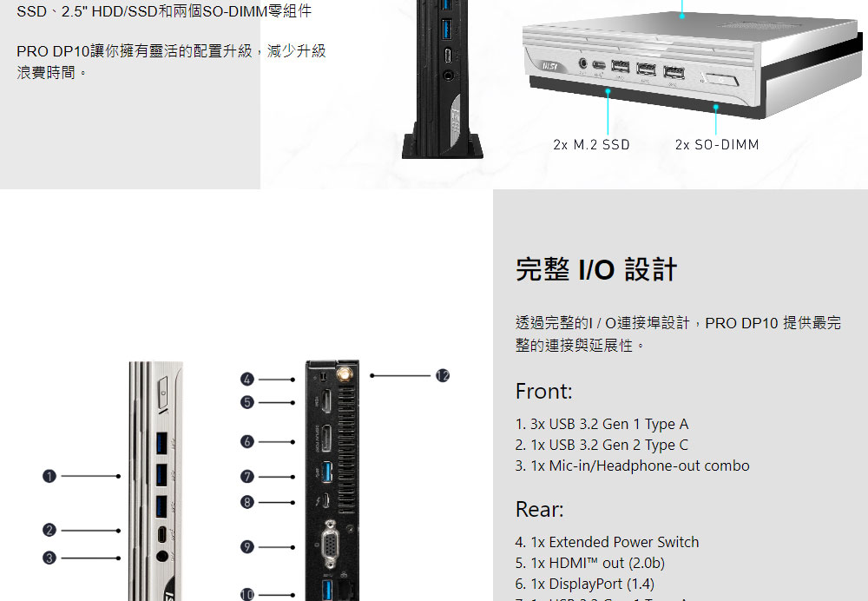Click the 1x HDMI out (2.0b) line
The height and width of the screenshot is (601, 868).
[x=589, y=564]
